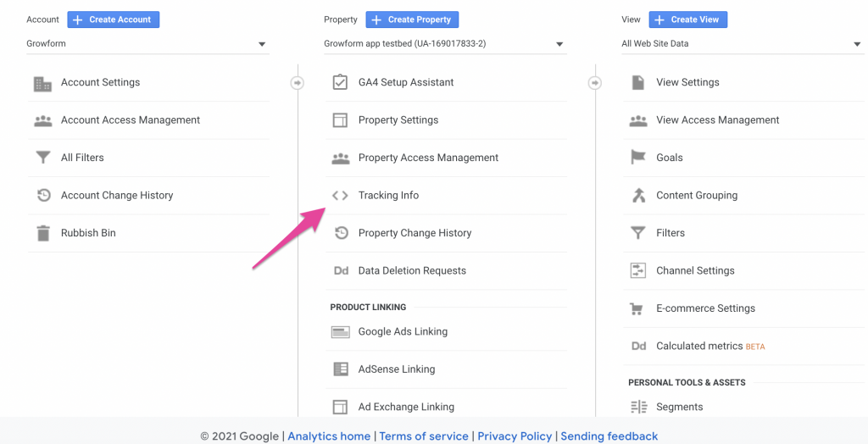Screen dimensions: 868x444
Task: Click arrow circle between Property and View columns
Action: 595,82
